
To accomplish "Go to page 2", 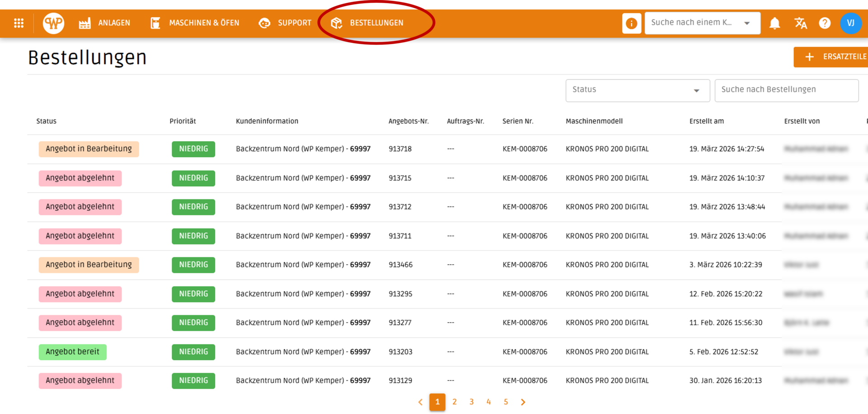I will (454, 402).
